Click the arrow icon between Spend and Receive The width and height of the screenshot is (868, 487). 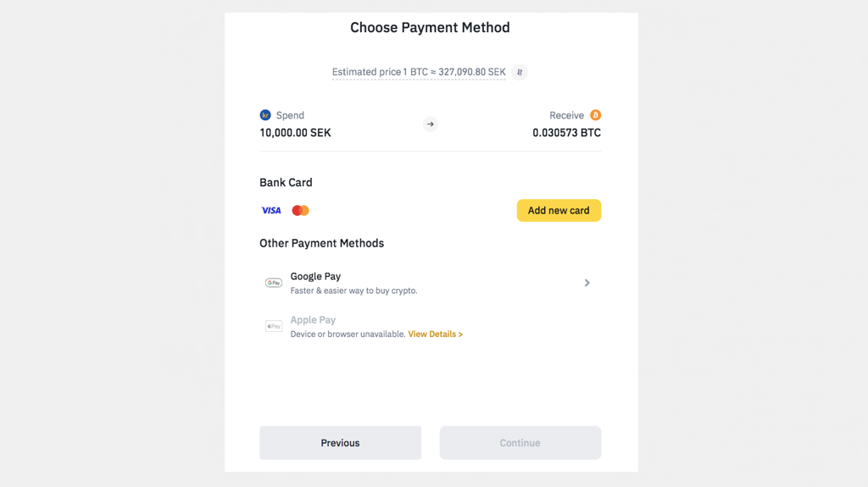click(x=431, y=125)
